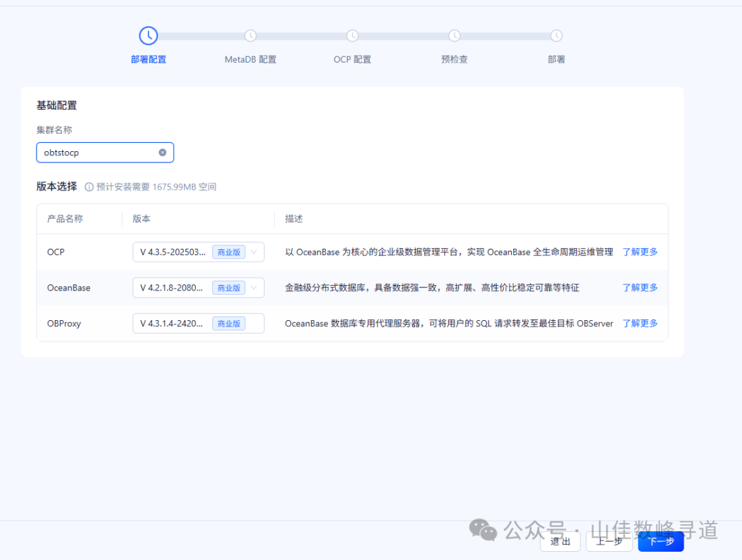Expand the OceanBase version chevron arrow
Image resolution: width=742 pixels, height=560 pixels.
pos(254,288)
